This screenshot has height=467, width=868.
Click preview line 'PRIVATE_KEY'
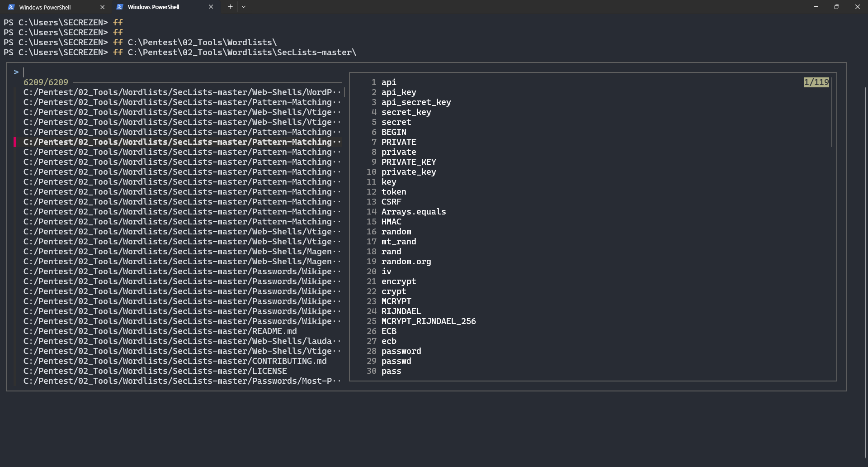(x=409, y=162)
